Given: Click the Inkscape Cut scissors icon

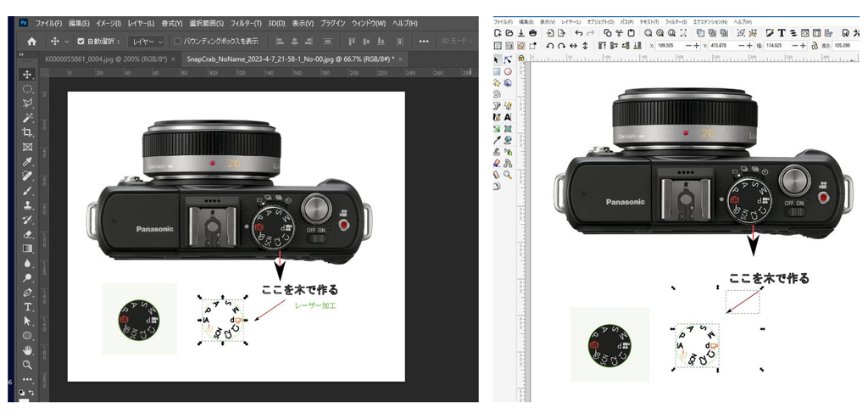Looking at the screenshot, I should [x=620, y=33].
